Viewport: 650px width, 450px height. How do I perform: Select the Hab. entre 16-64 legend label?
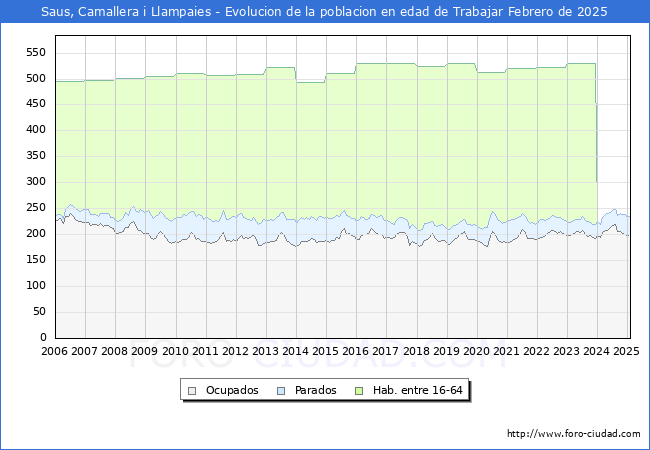(417, 390)
